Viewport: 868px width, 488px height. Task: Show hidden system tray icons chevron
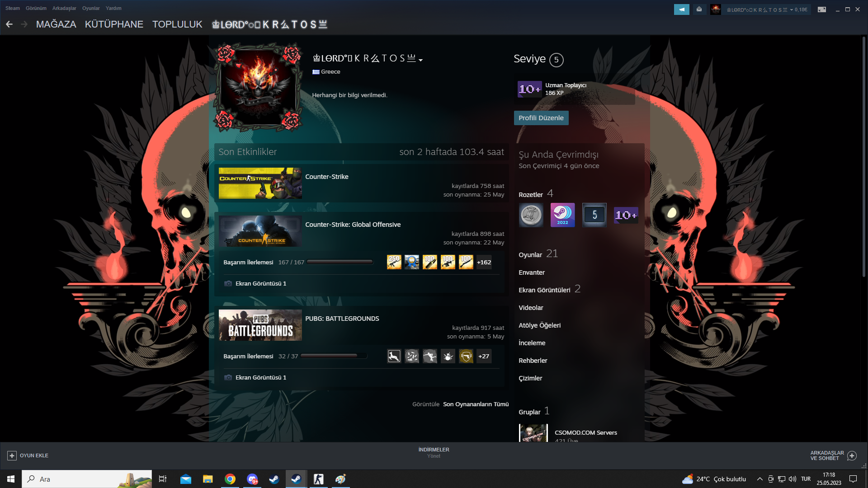point(759,479)
